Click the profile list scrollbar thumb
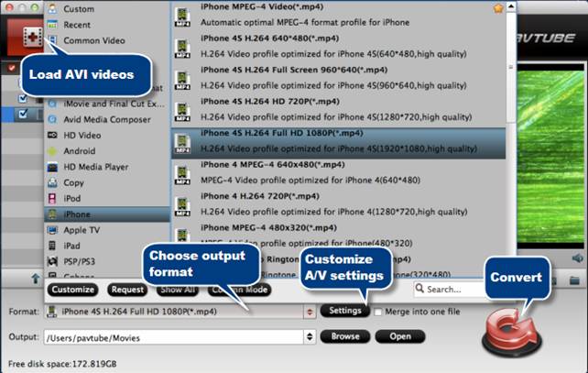 coord(511,68)
